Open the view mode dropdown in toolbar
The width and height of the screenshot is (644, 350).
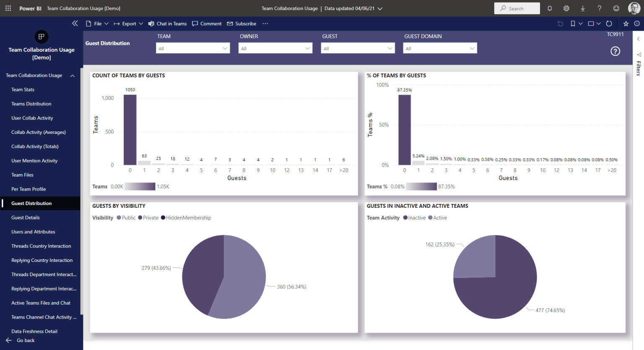point(594,24)
